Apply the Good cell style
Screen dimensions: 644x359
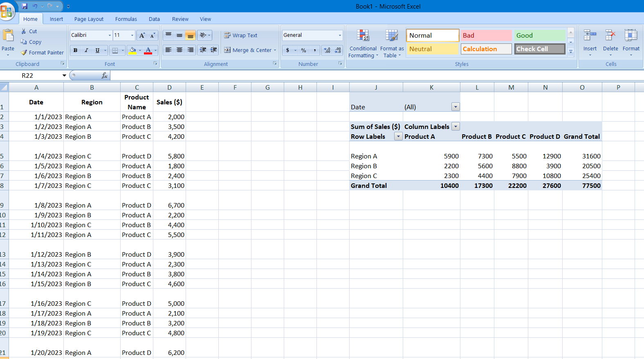540,35
